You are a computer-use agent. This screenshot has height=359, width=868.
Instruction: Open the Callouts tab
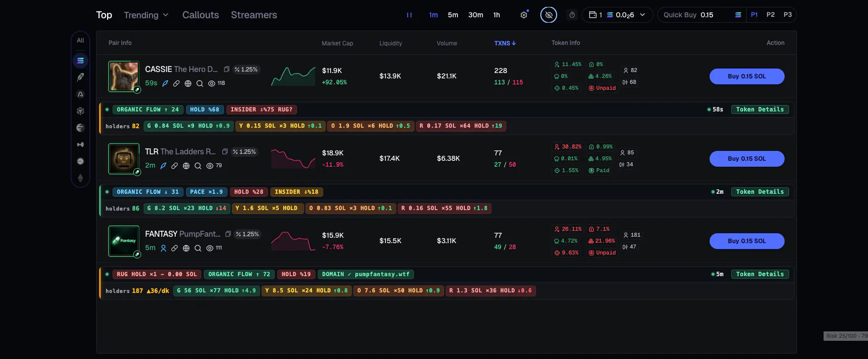click(x=200, y=15)
